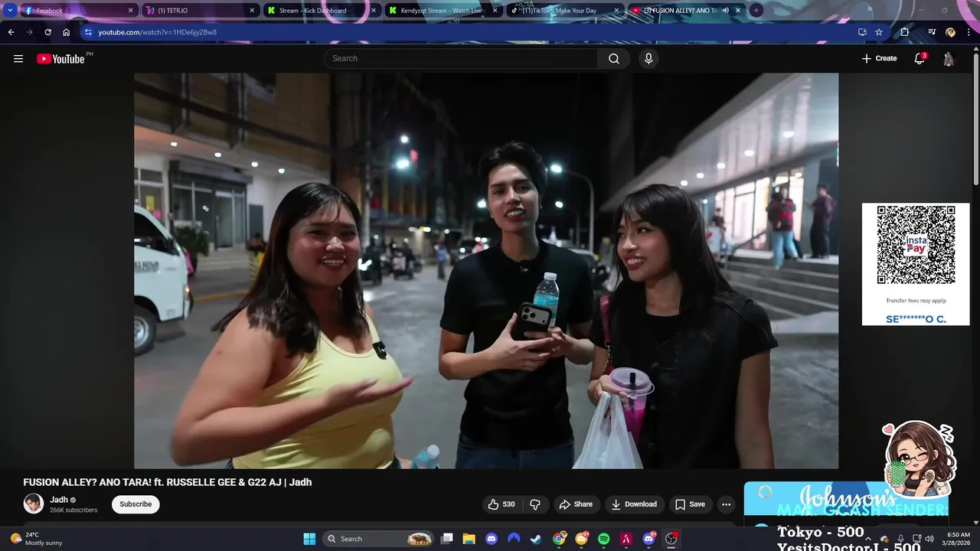Start voice search with the microphone
The image size is (980, 551).
pos(648,58)
